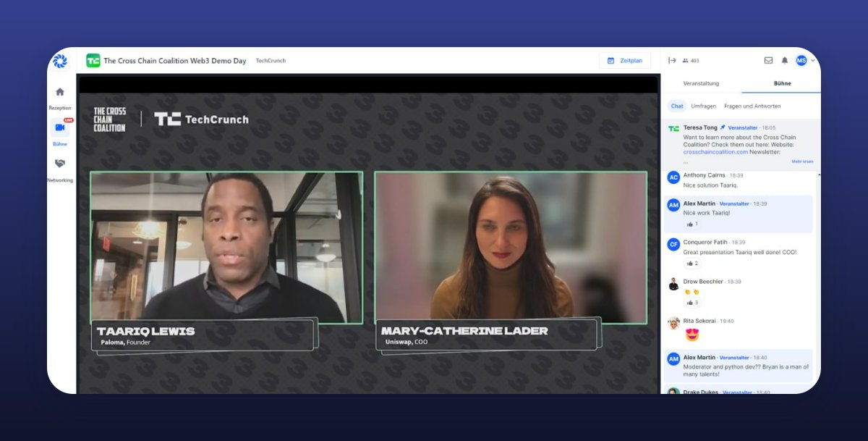This screenshot has width=868, height=441.
Task: Open the Rezeption home icon
Action: click(x=60, y=92)
